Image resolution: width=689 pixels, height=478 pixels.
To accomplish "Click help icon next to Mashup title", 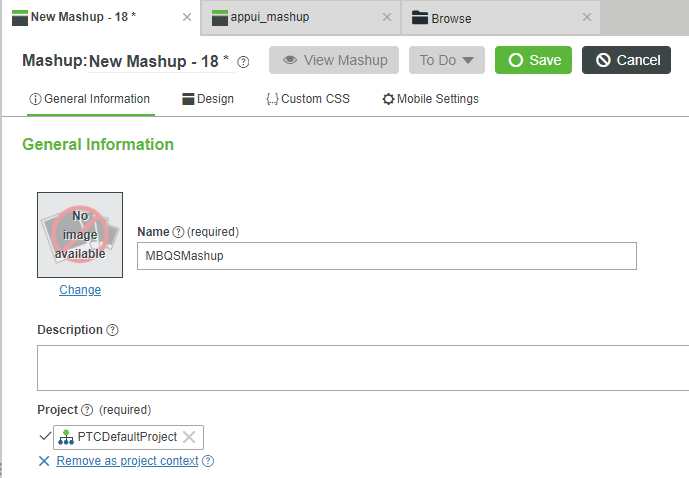I will coord(243,62).
